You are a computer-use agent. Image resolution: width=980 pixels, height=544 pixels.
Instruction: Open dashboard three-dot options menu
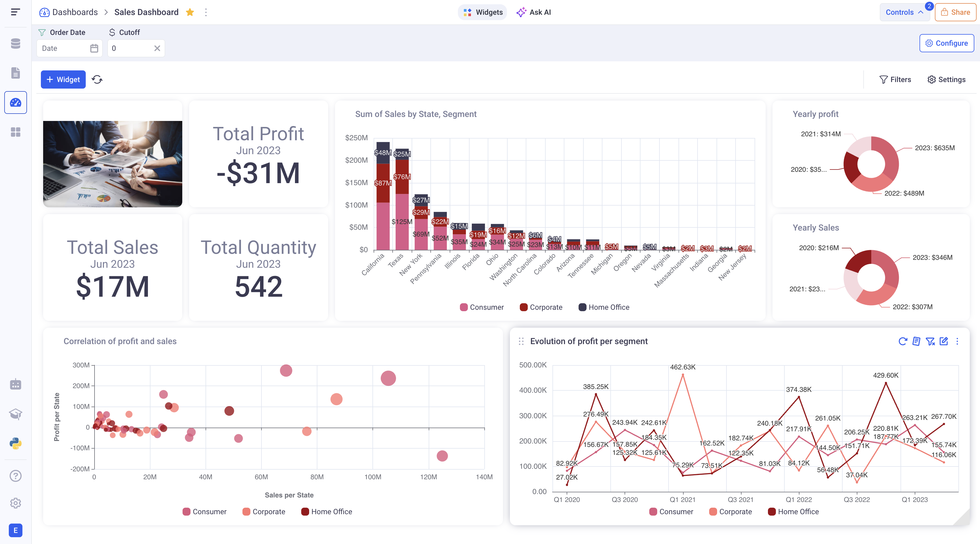[x=206, y=12]
